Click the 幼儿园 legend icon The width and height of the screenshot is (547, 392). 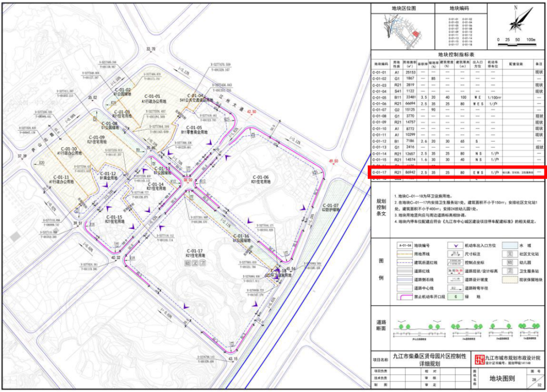510,263
